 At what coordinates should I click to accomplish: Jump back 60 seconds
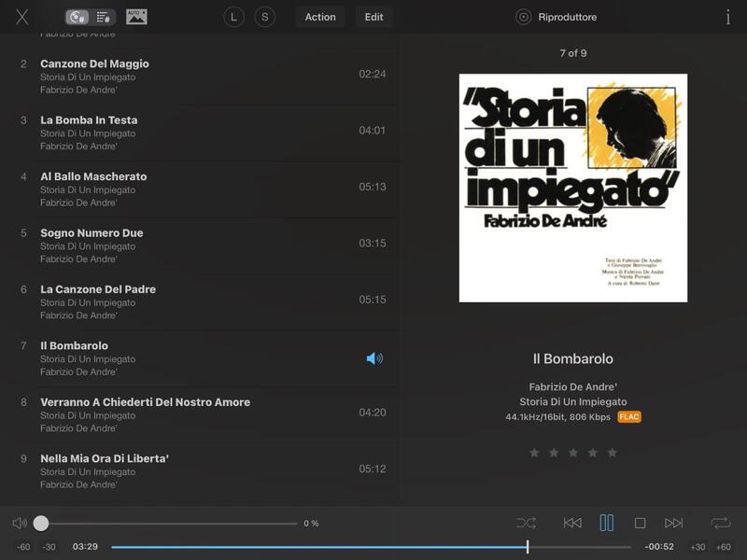point(23,547)
